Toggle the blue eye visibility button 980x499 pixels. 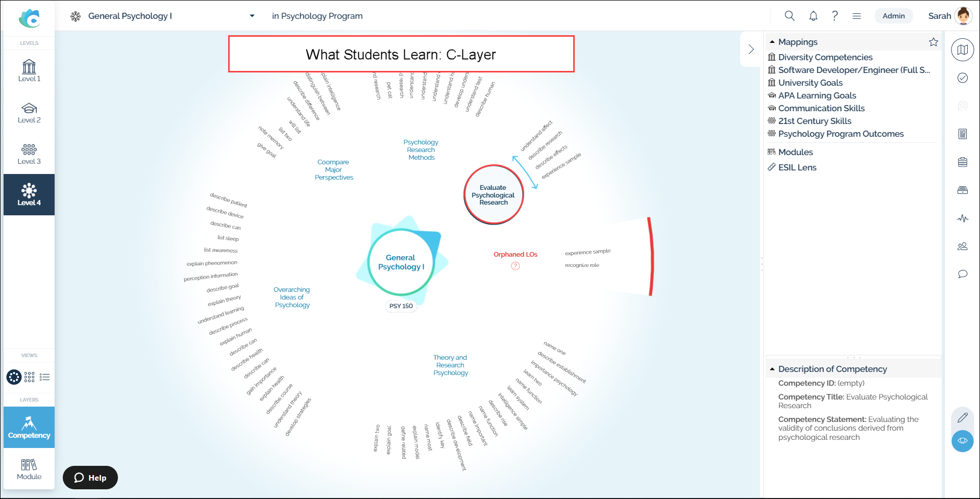coord(963,441)
